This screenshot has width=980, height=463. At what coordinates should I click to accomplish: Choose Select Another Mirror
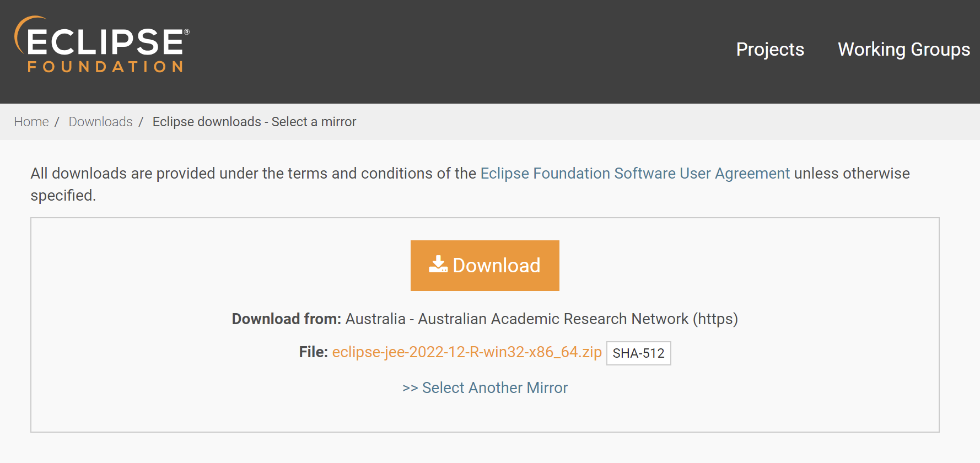485,388
